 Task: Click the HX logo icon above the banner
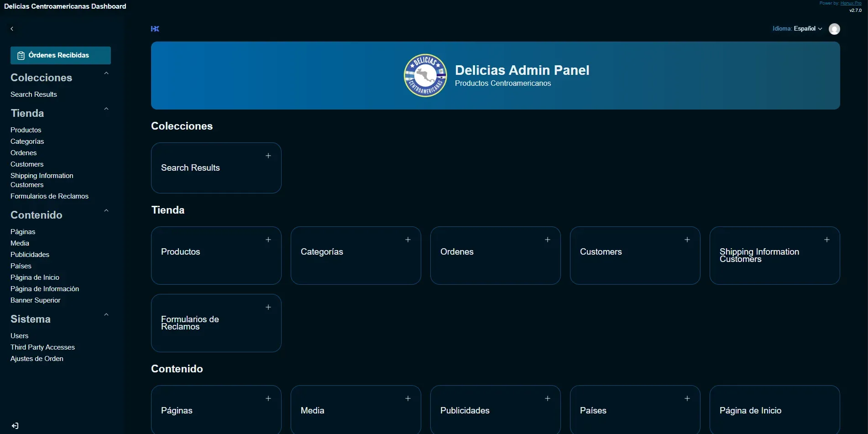[155, 29]
